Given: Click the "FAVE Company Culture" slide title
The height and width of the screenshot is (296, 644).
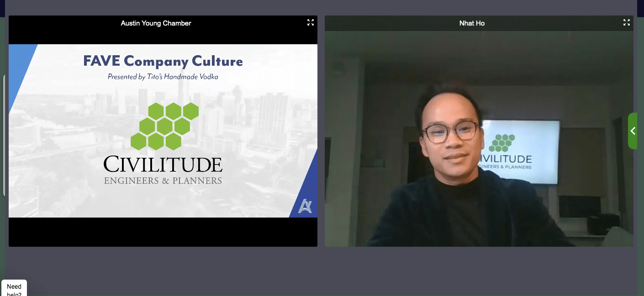Looking at the screenshot, I should point(163,61).
